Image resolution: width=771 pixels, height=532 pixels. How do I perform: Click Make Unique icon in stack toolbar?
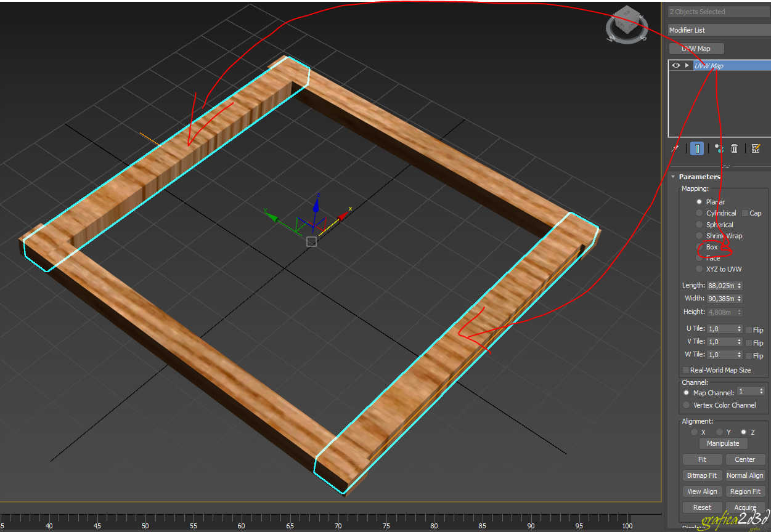tap(719, 148)
